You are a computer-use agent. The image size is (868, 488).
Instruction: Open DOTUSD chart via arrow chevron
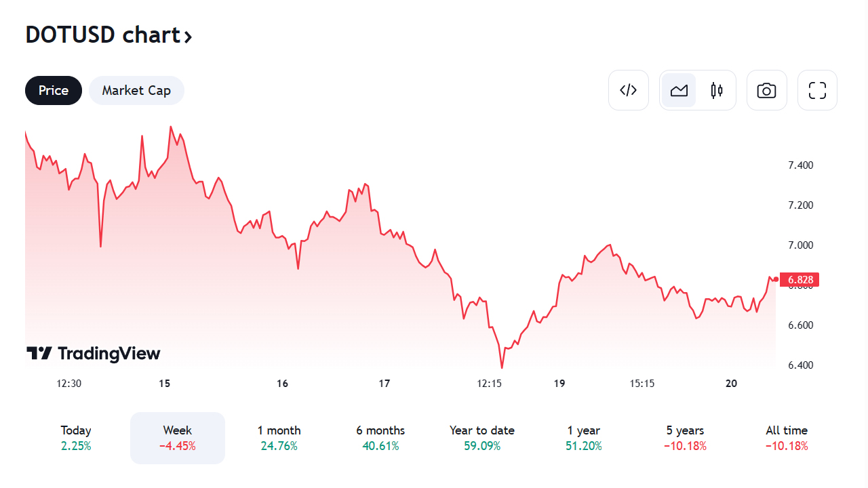[188, 36]
